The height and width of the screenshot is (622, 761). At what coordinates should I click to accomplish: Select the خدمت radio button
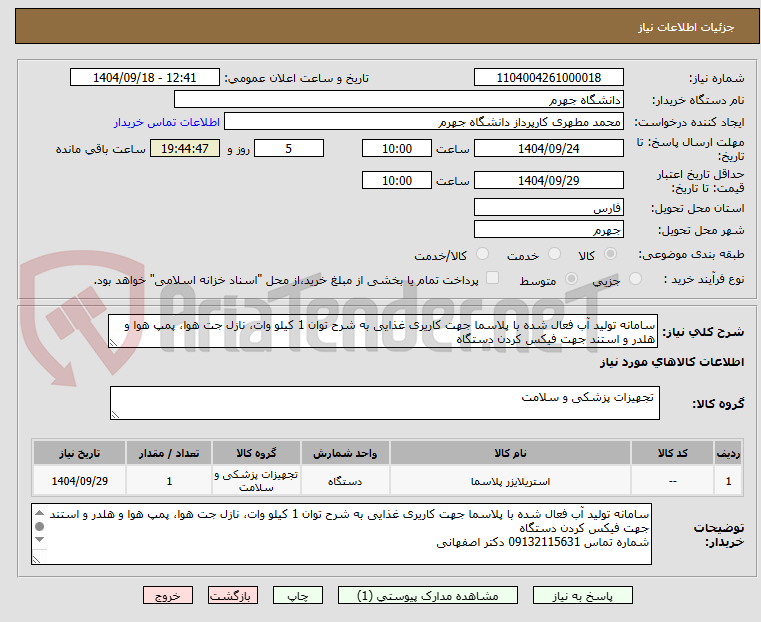[x=554, y=254]
